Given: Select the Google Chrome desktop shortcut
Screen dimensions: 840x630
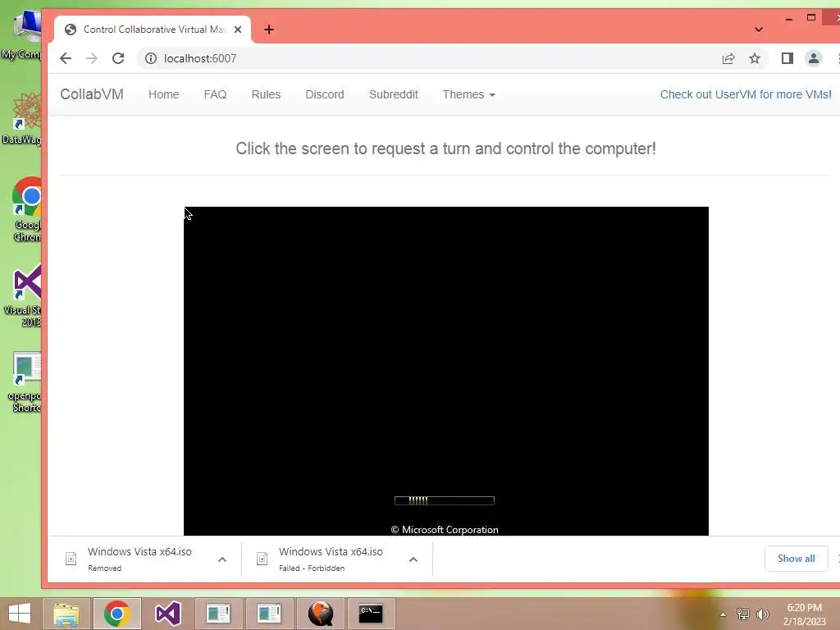Looking at the screenshot, I should click(x=25, y=210).
